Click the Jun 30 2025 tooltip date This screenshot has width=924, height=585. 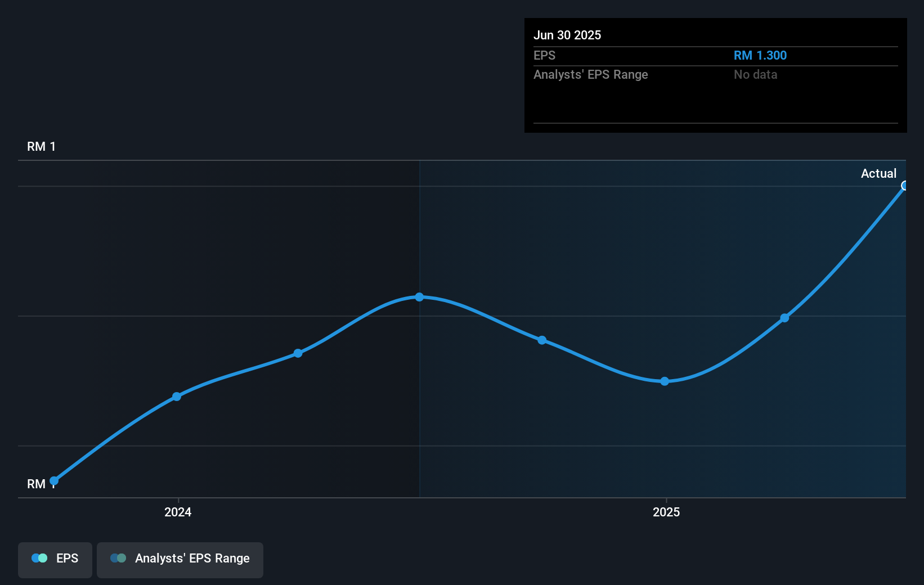click(567, 35)
